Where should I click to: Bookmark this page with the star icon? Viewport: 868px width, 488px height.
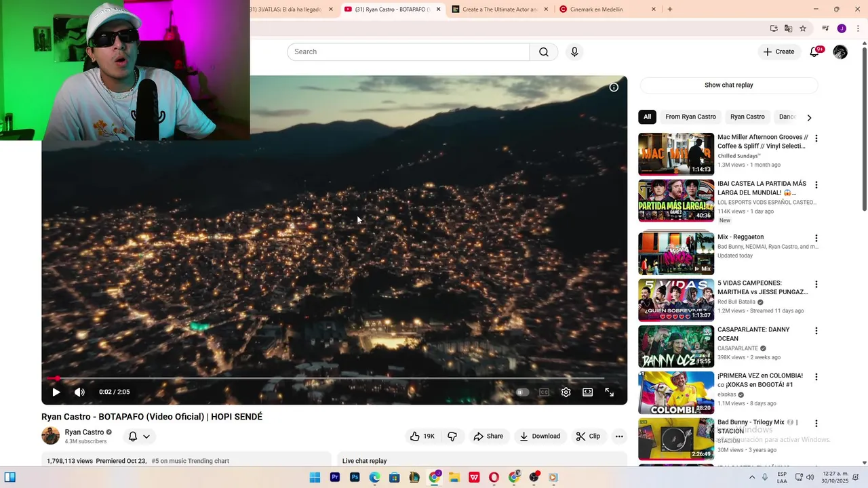tap(803, 28)
